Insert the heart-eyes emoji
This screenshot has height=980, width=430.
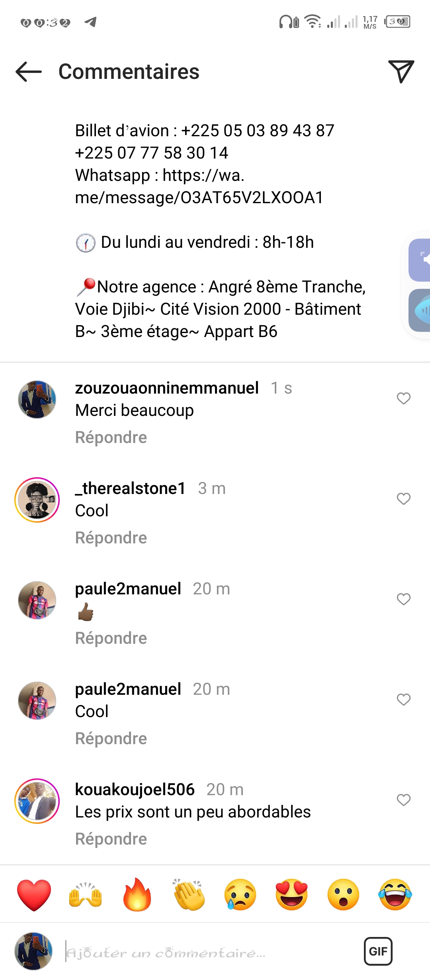click(292, 895)
